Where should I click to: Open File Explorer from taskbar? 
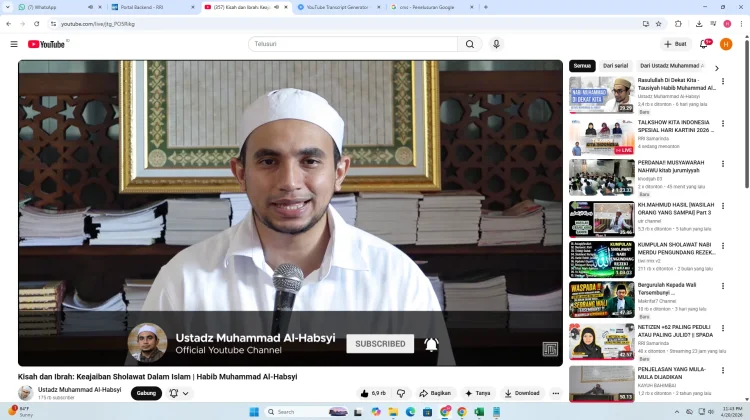click(393, 412)
